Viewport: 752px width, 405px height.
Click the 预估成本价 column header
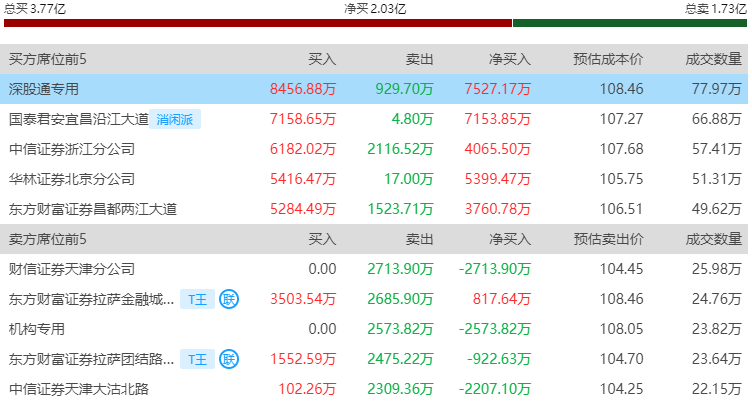click(x=608, y=59)
